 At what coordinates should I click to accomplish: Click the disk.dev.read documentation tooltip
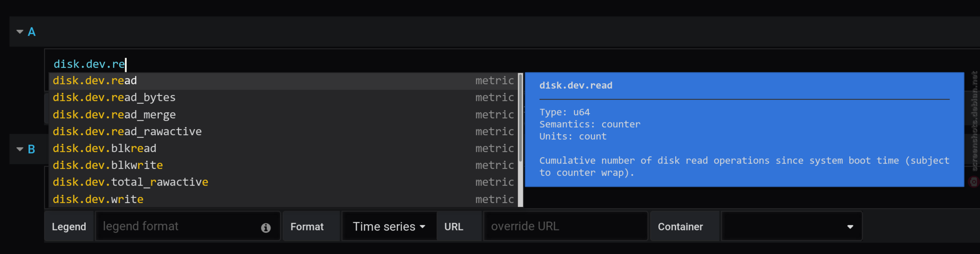click(744, 130)
